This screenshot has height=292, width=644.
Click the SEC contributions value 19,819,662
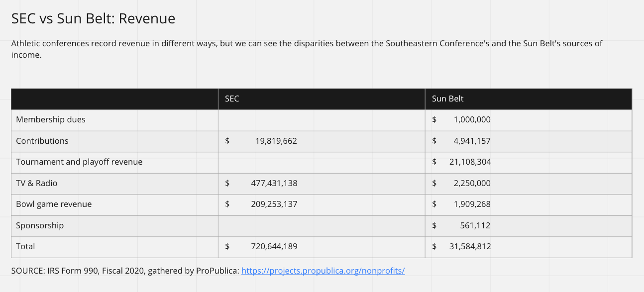coord(276,141)
